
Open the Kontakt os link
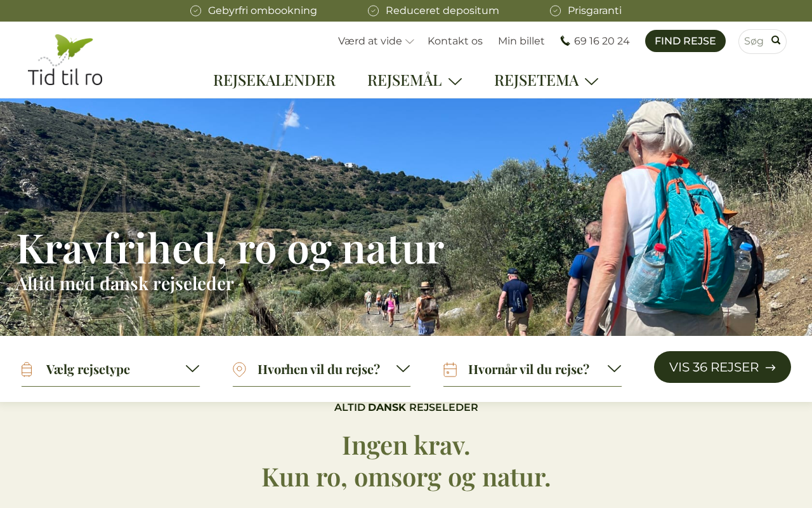tap(455, 41)
